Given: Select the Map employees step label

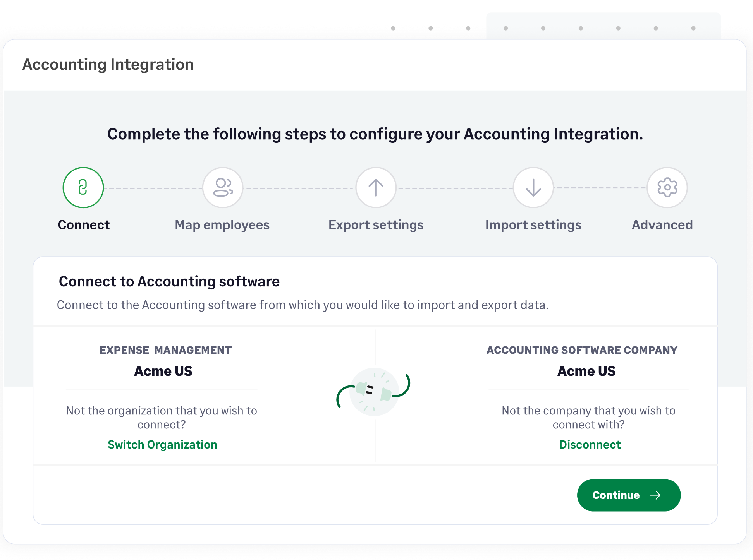Looking at the screenshot, I should coord(222,225).
